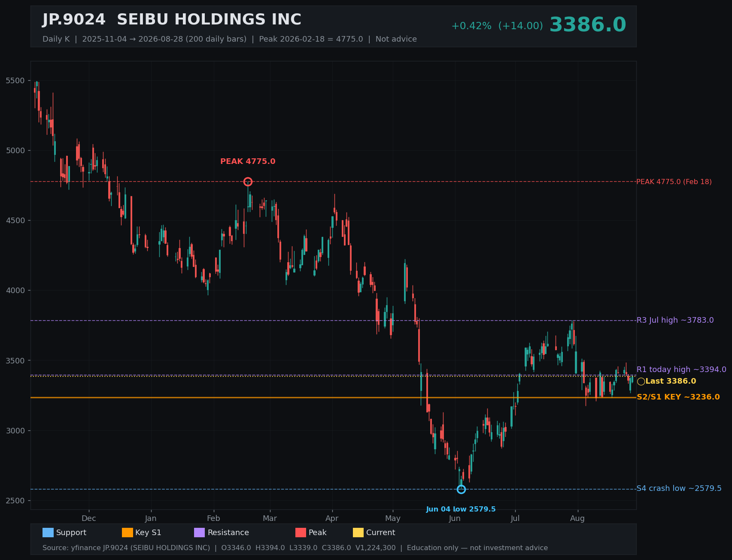
Task: Click the 'Not advice' text in the subtitle
Action: (396, 39)
